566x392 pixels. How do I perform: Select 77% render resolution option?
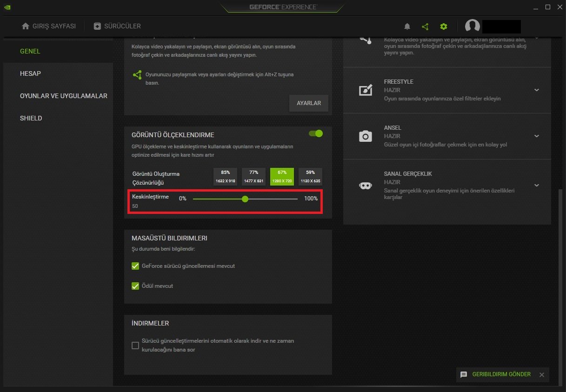click(x=254, y=176)
